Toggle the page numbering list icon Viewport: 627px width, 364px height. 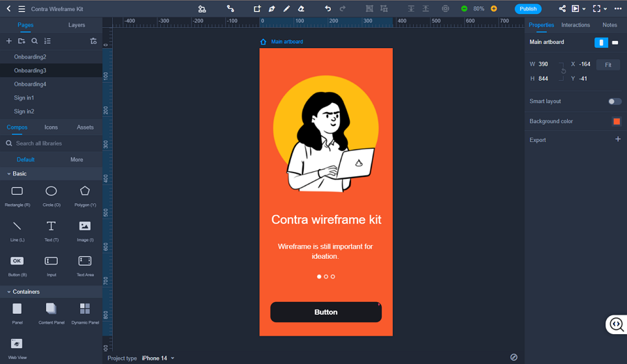point(47,41)
